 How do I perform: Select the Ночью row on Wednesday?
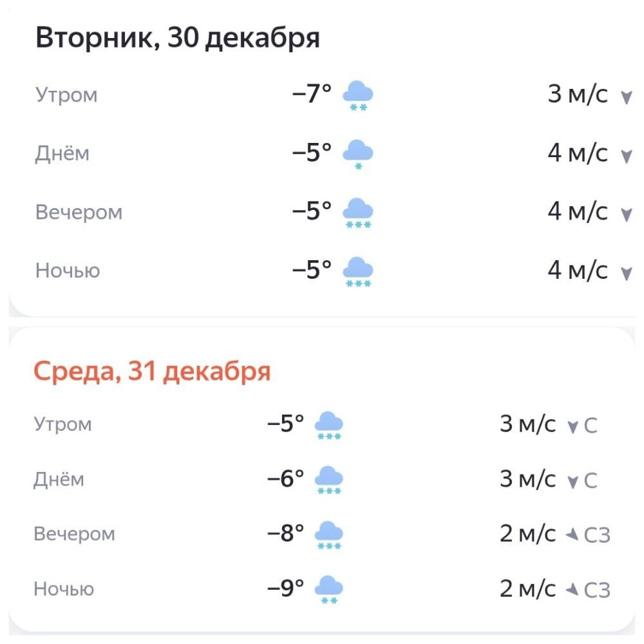322,589
